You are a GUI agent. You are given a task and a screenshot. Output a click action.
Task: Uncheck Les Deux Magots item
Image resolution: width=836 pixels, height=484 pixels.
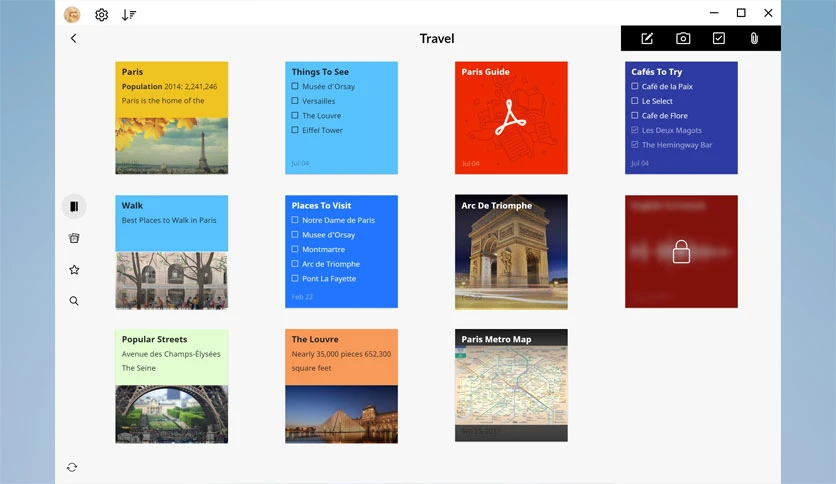(x=634, y=130)
